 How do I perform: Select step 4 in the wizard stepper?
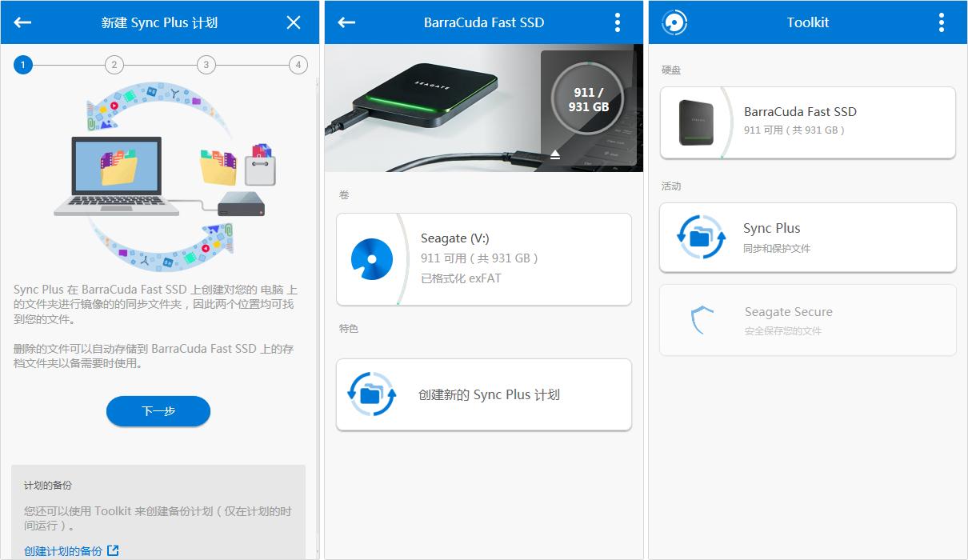(x=298, y=64)
